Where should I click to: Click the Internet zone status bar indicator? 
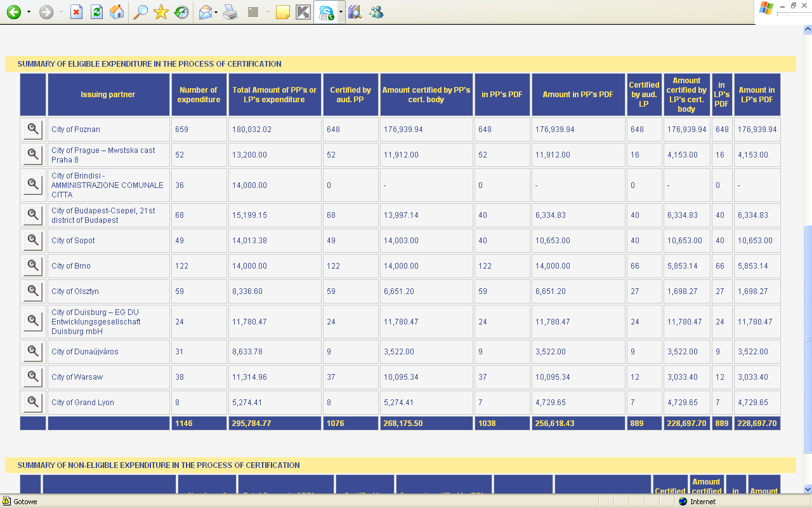click(697, 502)
